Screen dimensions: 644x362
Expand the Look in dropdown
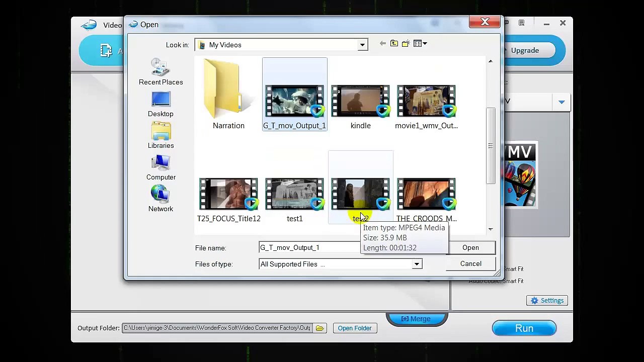[362, 45]
